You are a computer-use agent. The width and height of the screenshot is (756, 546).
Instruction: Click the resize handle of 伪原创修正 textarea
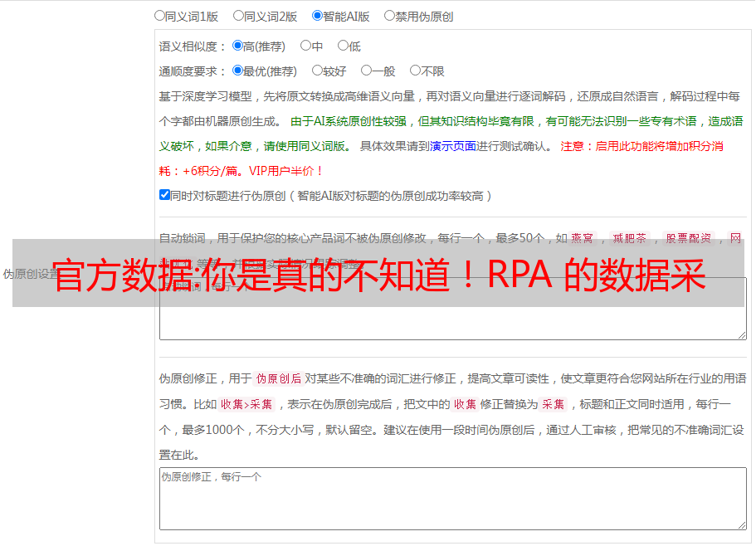pyautogui.click(x=742, y=524)
